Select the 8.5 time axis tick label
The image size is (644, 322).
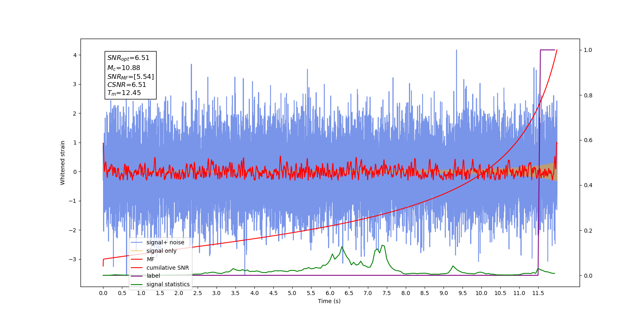pyautogui.click(x=425, y=293)
